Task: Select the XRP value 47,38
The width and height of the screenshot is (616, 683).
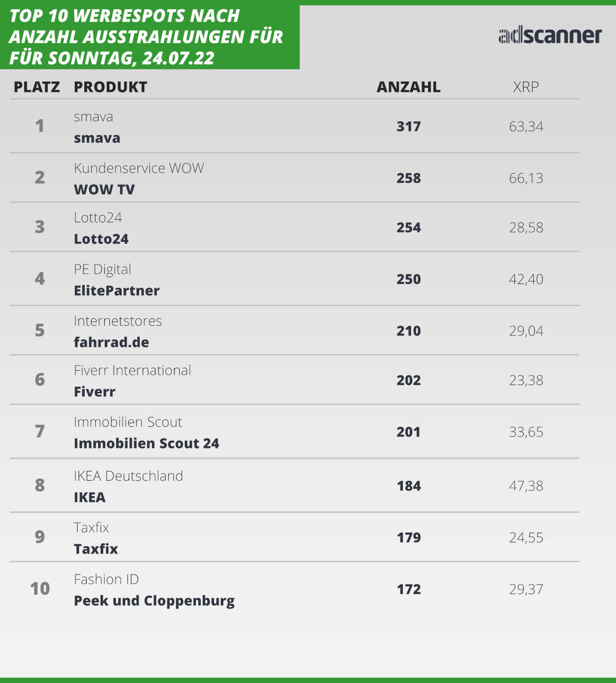Action: pyautogui.click(x=526, y=486)
